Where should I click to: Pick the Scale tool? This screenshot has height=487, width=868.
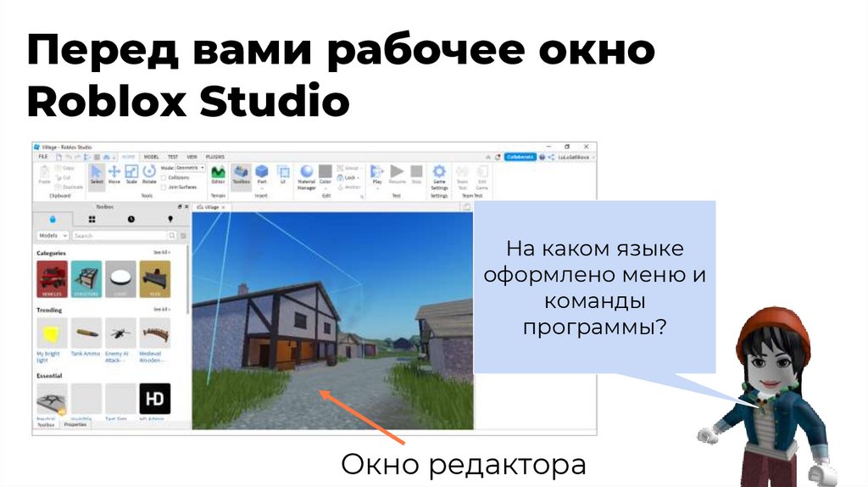(x=131, y=175)
